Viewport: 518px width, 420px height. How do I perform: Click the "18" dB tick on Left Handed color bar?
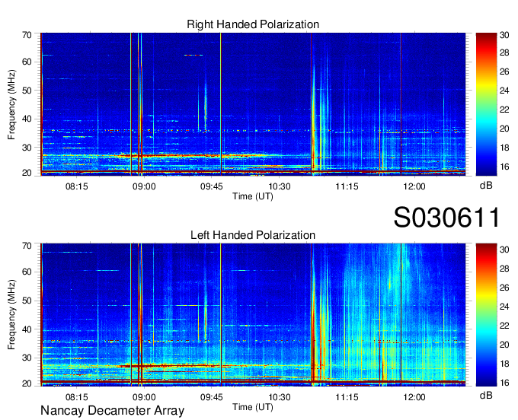[504, 364]
